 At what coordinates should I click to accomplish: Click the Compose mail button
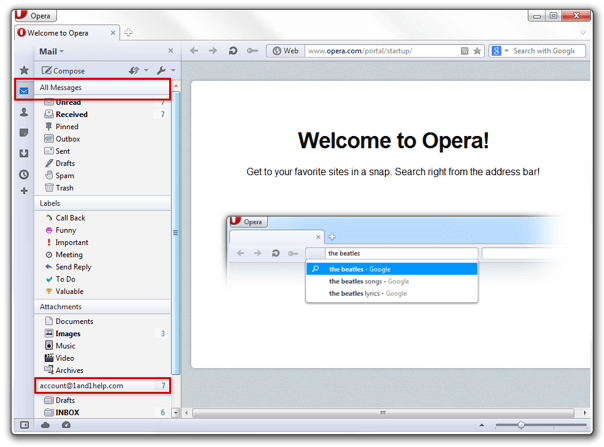(64, 71)
